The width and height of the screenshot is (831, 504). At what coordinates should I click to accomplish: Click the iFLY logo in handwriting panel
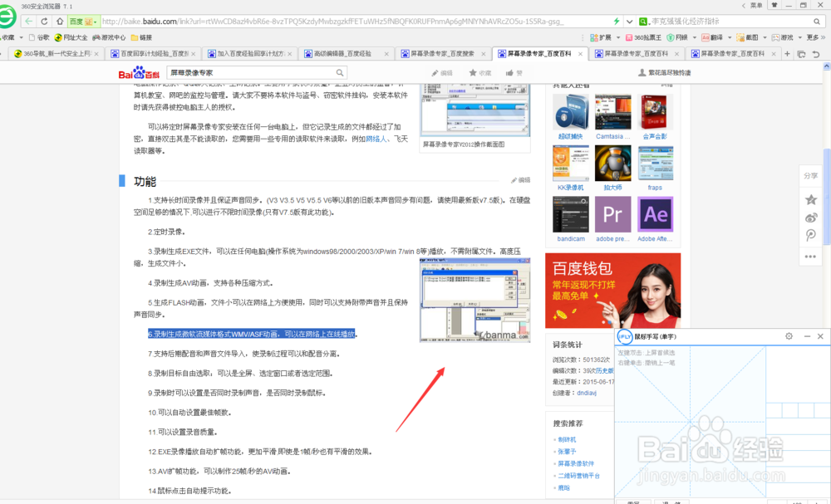pyautogui.click(x=625, y=337)
